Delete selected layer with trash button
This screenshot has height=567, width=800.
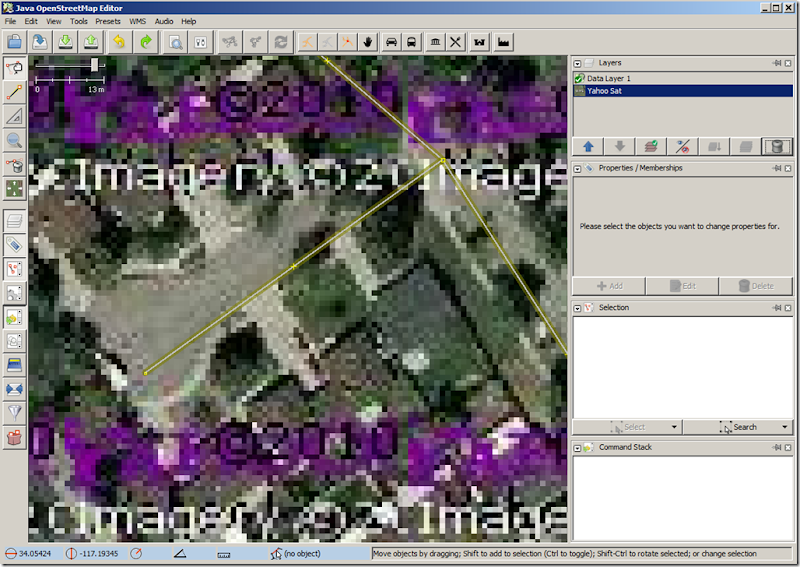click(777, 147)
